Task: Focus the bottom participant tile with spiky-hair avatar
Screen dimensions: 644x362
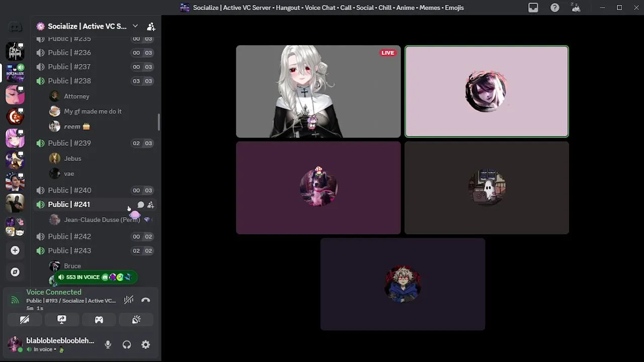Action: (x=403, y=284)
